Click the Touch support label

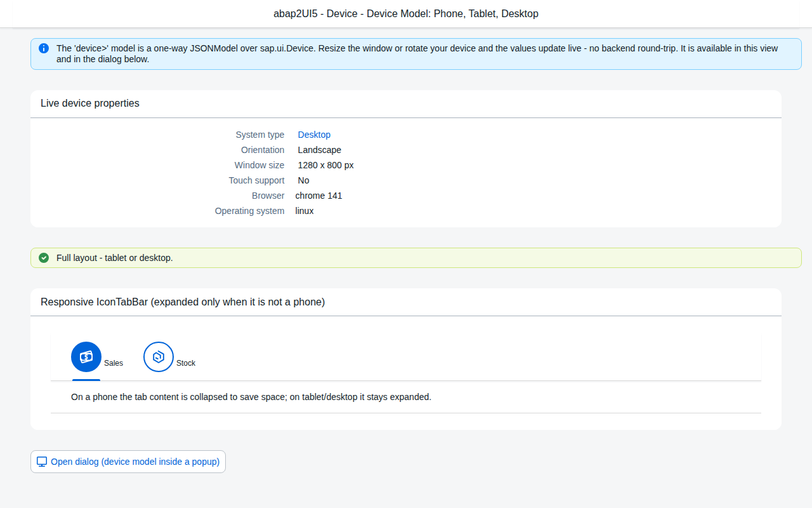[256, 180]
